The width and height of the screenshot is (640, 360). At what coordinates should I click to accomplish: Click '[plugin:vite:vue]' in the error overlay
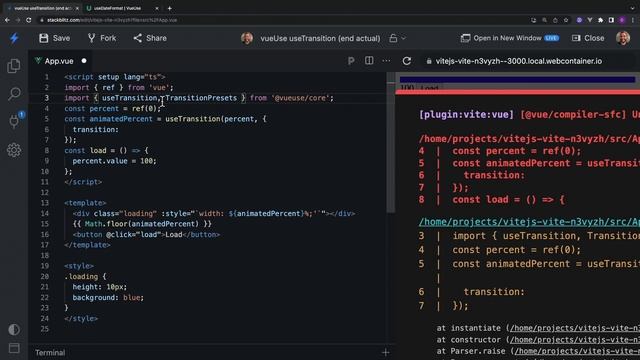point(466,115)
